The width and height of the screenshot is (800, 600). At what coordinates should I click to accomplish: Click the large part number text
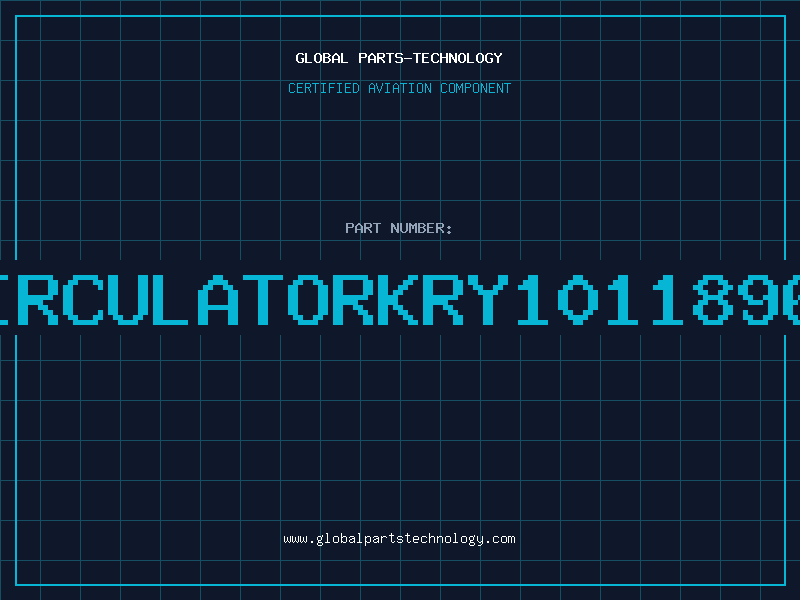point(400,299)
